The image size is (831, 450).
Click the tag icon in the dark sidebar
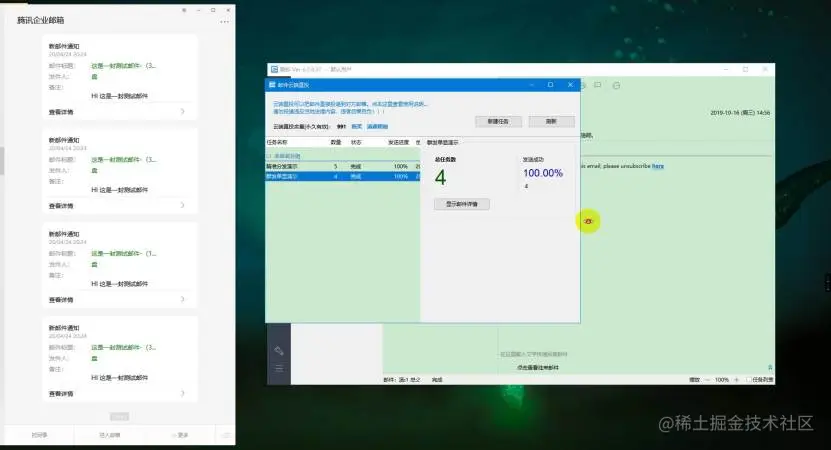(x=279, y=350)
